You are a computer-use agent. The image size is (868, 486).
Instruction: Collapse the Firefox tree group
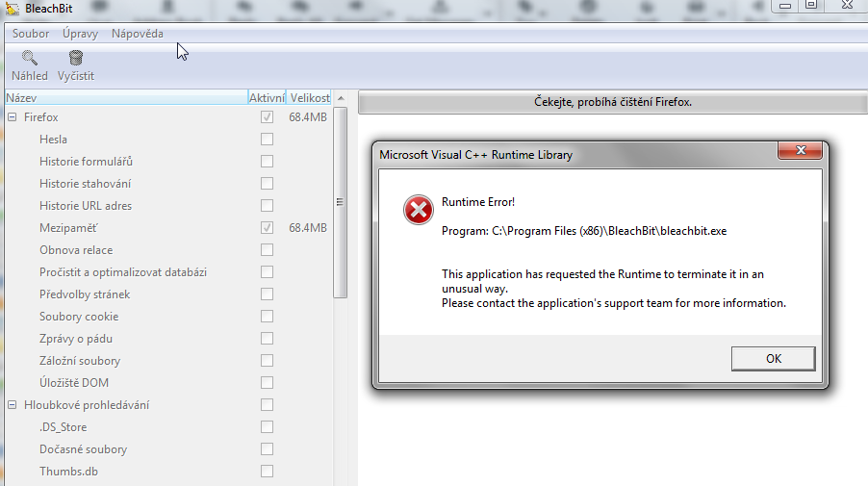pos(13,117)
